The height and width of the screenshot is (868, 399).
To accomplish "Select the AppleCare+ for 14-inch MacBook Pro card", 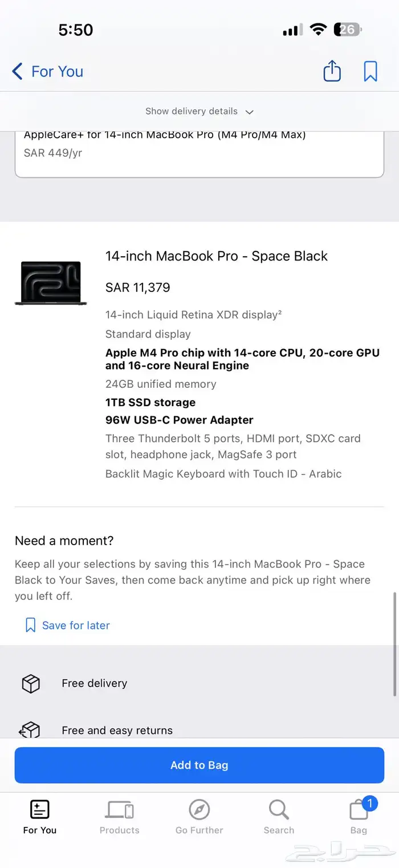I will point(199,151).
